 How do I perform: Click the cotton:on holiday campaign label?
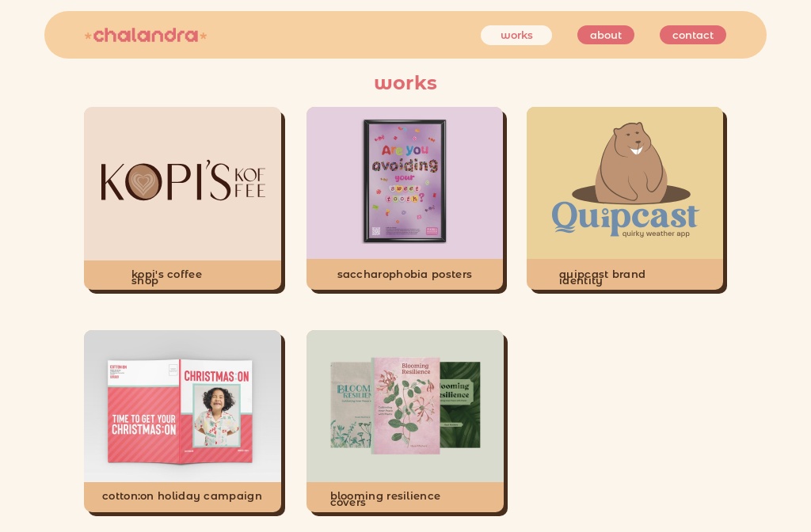182,496
